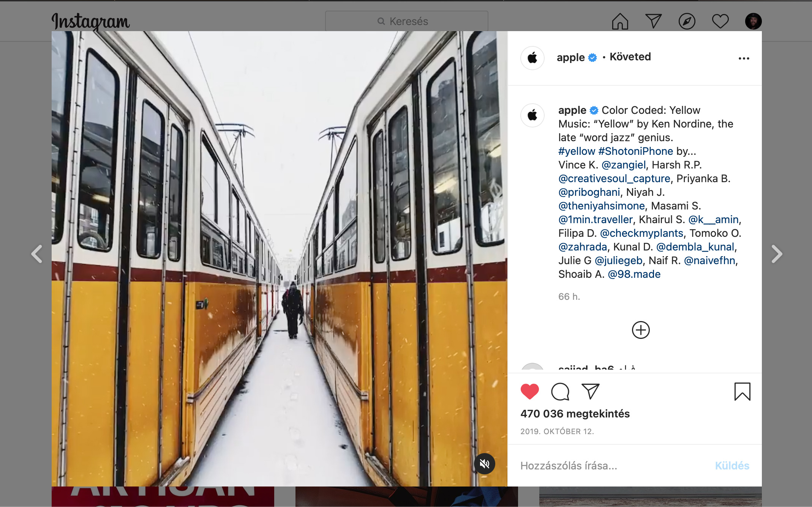Load more comments with plus button
The image size is (812, 507).
[x=641, y=330]
